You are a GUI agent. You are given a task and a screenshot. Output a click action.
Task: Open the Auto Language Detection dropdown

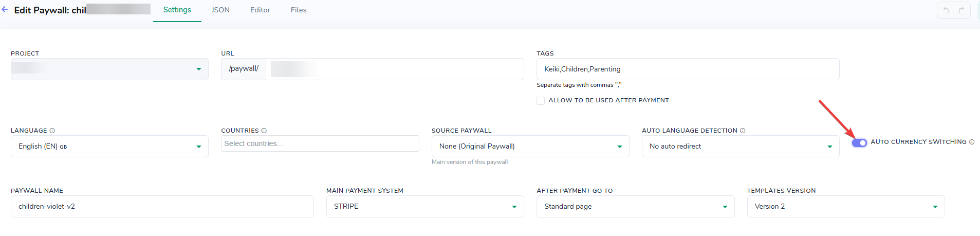[741, 147]
